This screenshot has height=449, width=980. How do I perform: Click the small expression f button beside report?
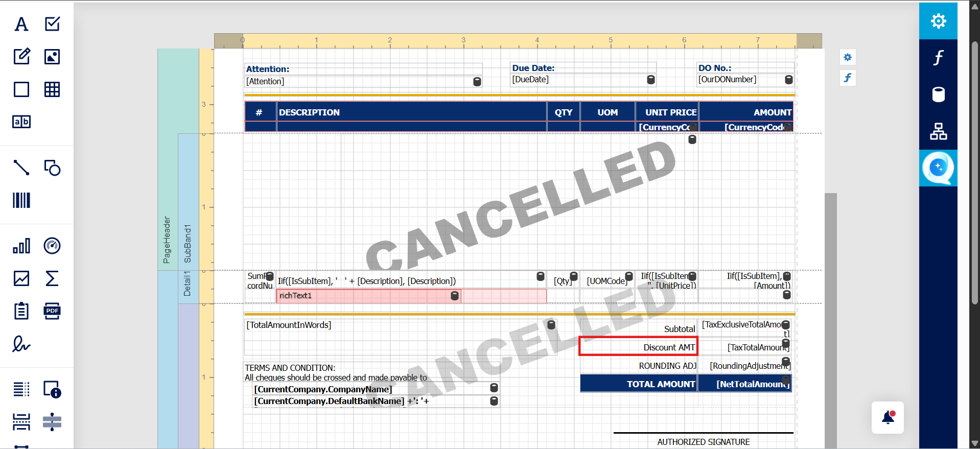click(x=848, y=78)
